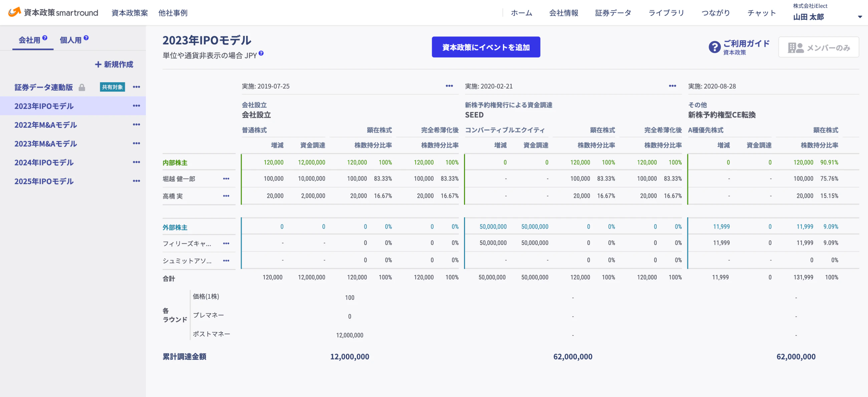Viewport: 868px width, 397px height.
Task: Open three-dot menu for フィリーズキャ... row
Action: 226,244
